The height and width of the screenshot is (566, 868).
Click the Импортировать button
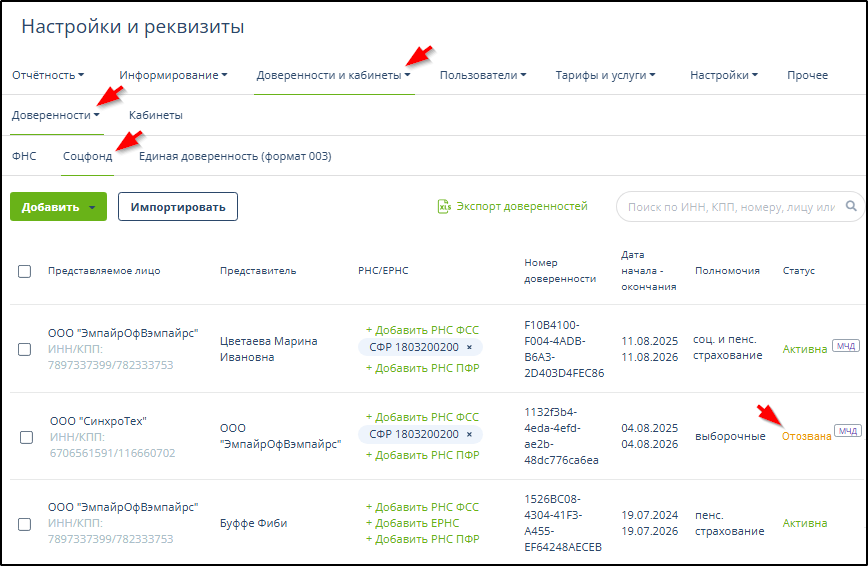tap(178, 207)
